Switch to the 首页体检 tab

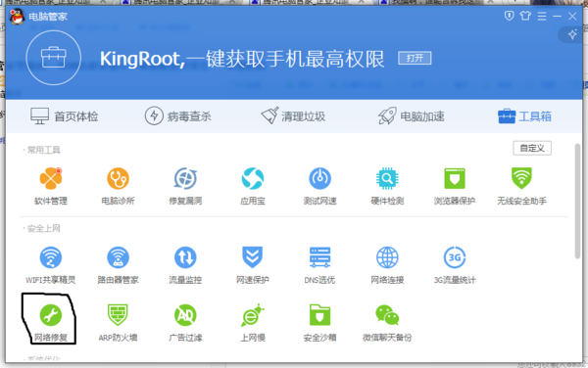pos(64,116)
